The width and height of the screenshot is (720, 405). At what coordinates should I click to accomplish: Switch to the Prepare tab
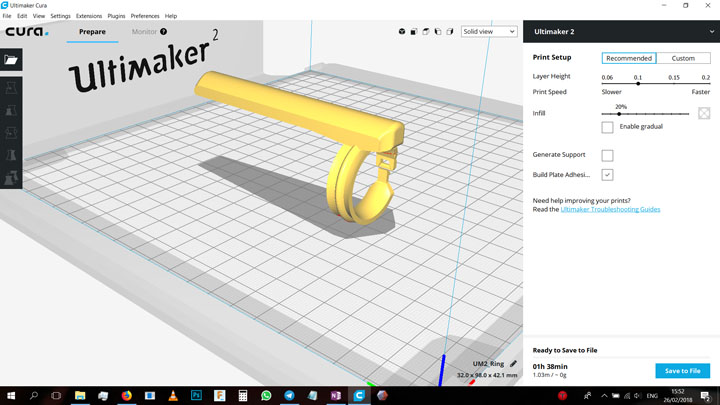point(92,32)
